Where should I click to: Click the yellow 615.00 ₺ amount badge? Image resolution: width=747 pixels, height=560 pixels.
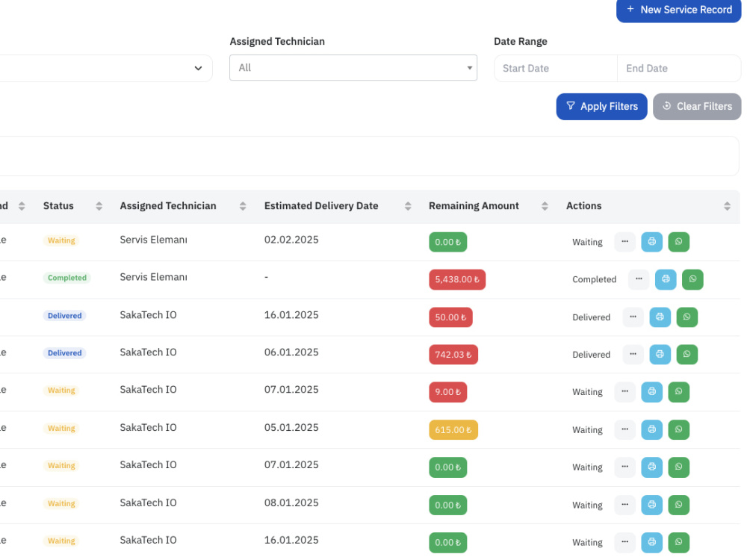[x=453, y=429]
